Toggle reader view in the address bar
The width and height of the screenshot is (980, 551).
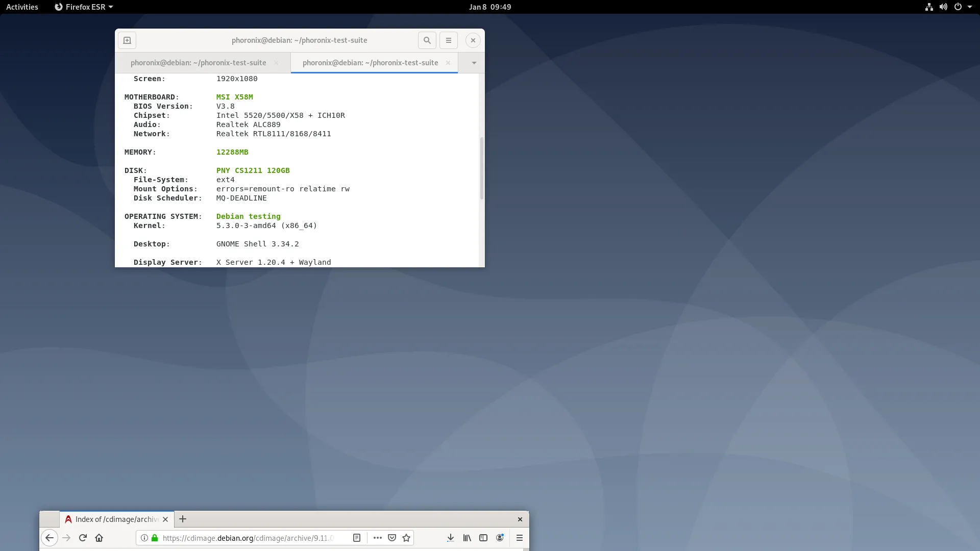357,538
